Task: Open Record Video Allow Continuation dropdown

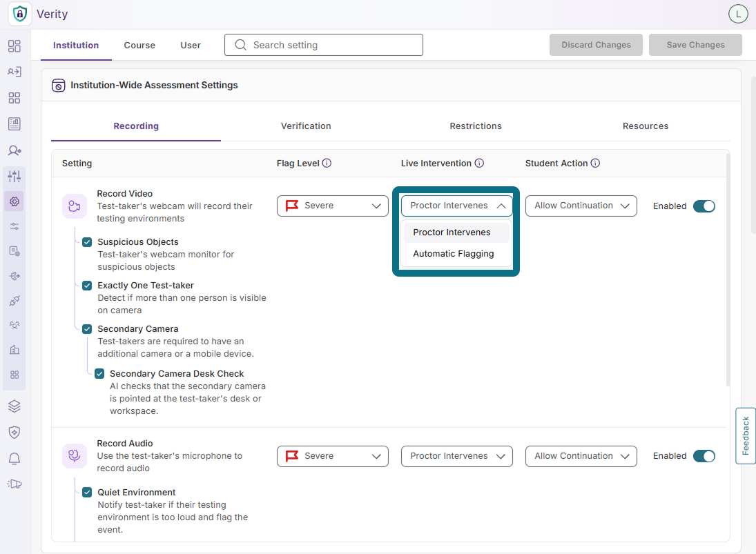Action: click(x=581, y=206)
